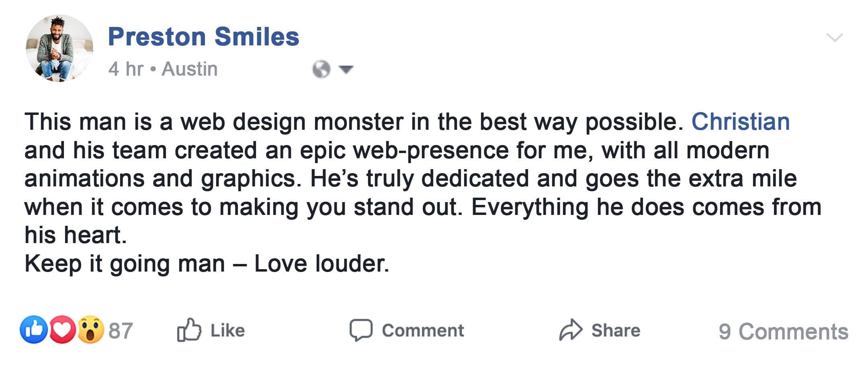Click the outlined thumbs-up Like icon
The image size is (868, 366).
click(188, 330)
